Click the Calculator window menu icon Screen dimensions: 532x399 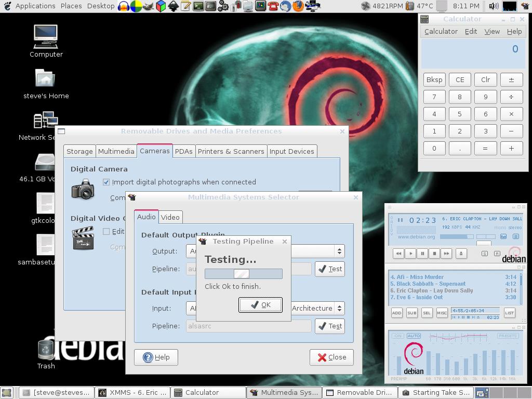[x=424, y=19]
